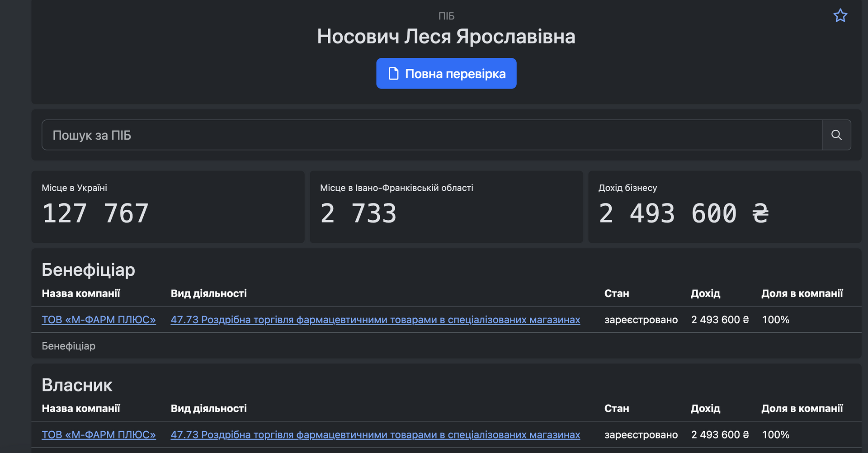The width and height of the screenshot is (868, 453).
Task: Click the Місце в Україні statistics card
Action: (168, 207)
